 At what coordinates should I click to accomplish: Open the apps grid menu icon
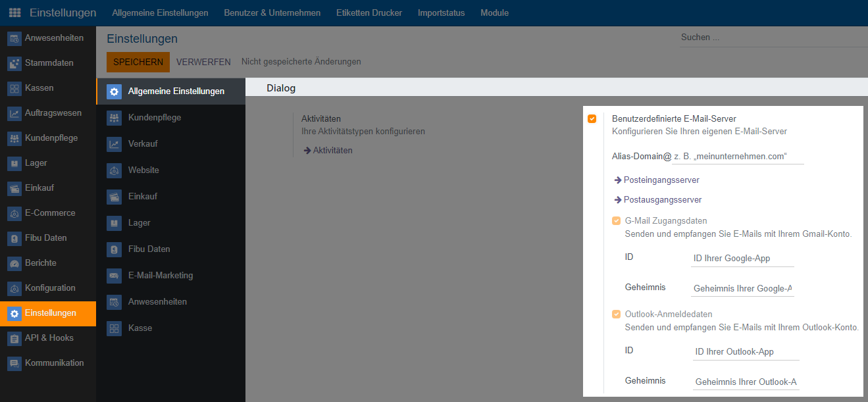coord(14,13)
